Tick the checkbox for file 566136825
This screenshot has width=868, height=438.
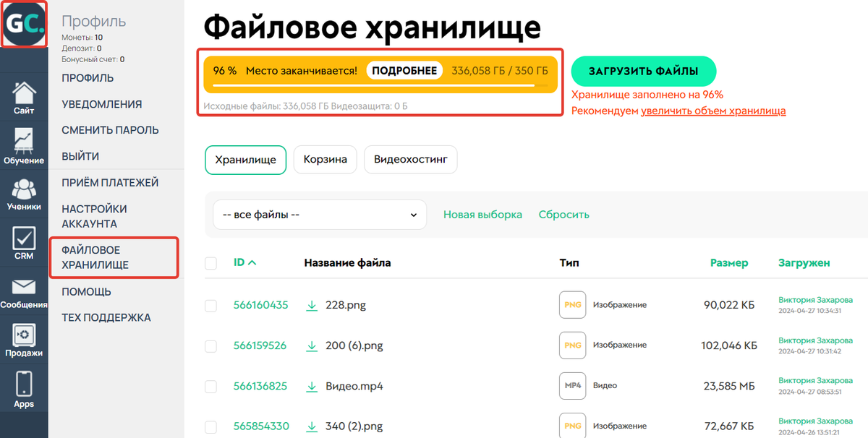(210, 387)
